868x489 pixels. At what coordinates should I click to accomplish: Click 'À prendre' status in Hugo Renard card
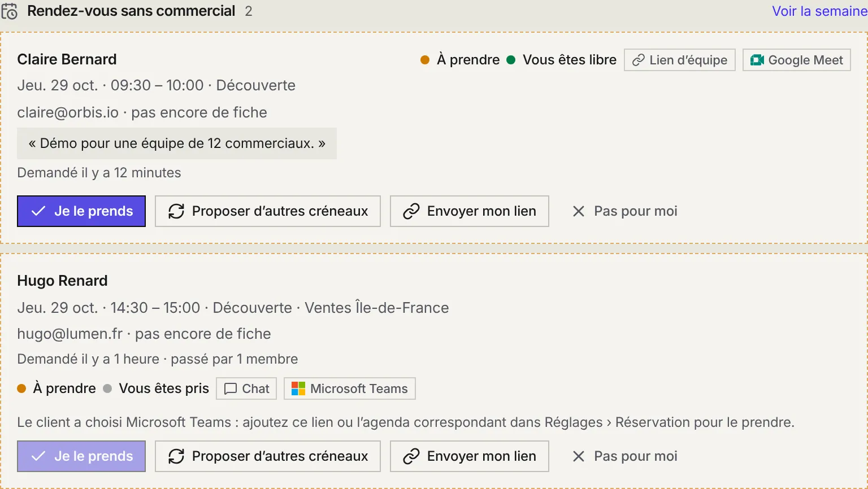[x=57, y=388]
